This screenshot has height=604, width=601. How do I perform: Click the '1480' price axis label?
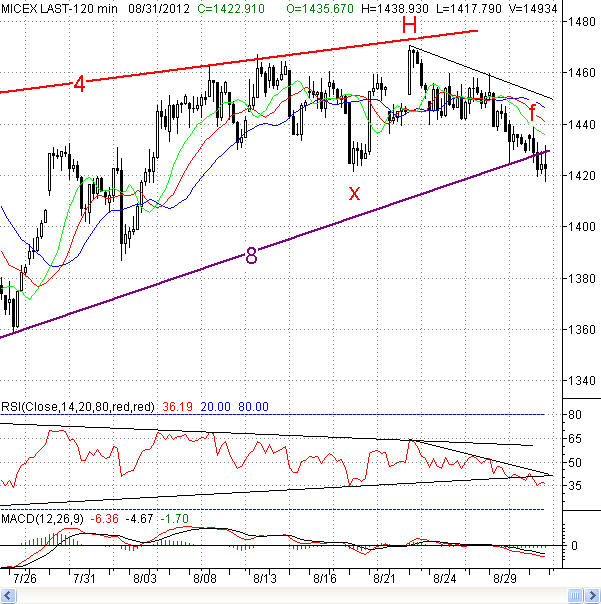coord(581,22)
